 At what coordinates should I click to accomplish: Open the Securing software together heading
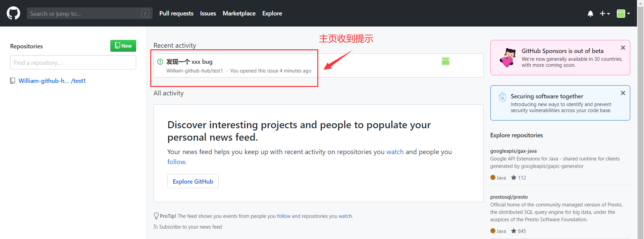coord(547,96)
